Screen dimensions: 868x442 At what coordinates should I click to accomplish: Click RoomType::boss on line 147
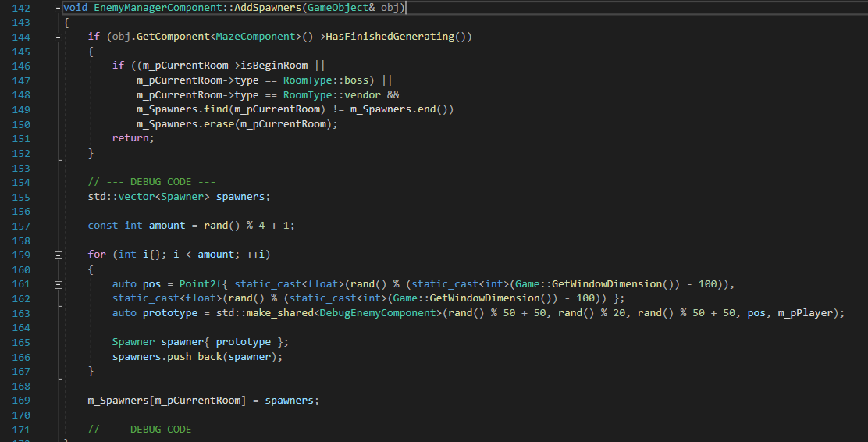[325, 80]
